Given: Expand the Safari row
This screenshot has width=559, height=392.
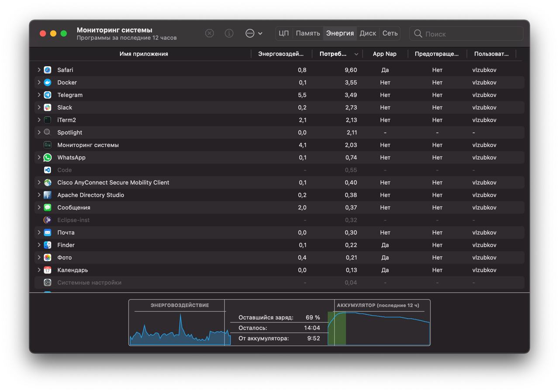Looking at the screenshot, I should [39, 70].
